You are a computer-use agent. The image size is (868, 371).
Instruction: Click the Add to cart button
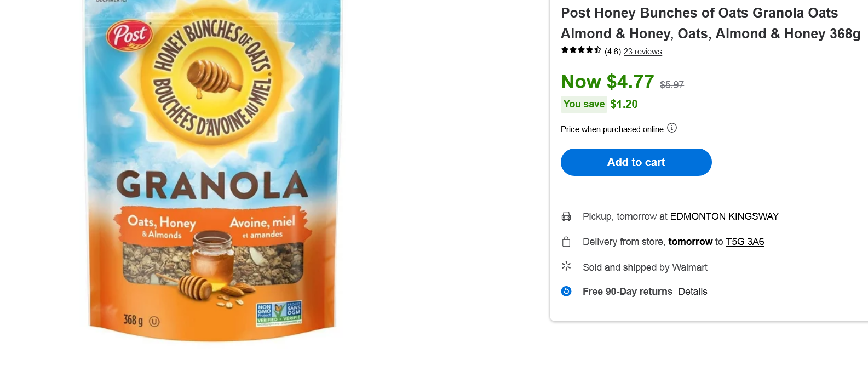pos(636,162)
